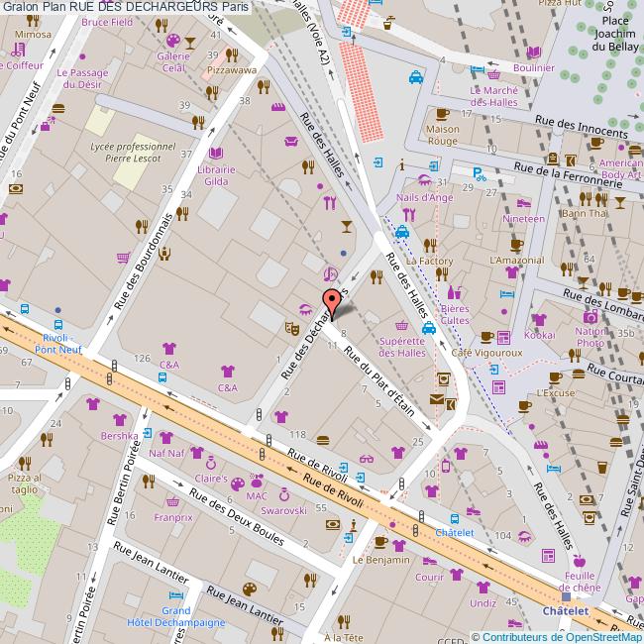Select Le Marché des Halles basket icon
This screenshot has height=644, width=644.
point(493,73)
